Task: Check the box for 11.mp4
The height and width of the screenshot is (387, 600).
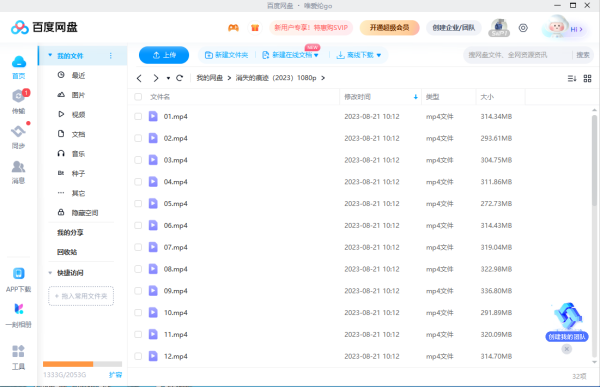Action: click(138, 335)
